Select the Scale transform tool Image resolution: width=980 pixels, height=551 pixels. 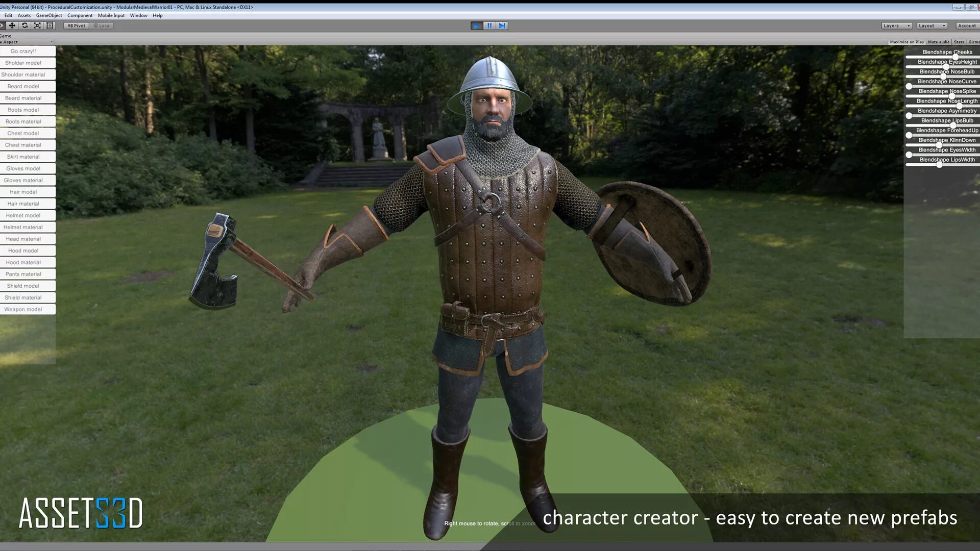click(x=37, y=26)
